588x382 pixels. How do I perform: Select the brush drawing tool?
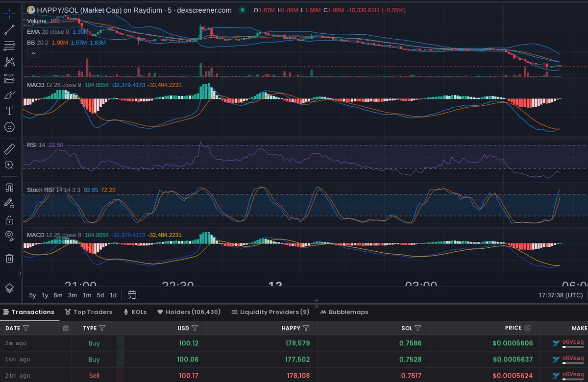[9, 95]
